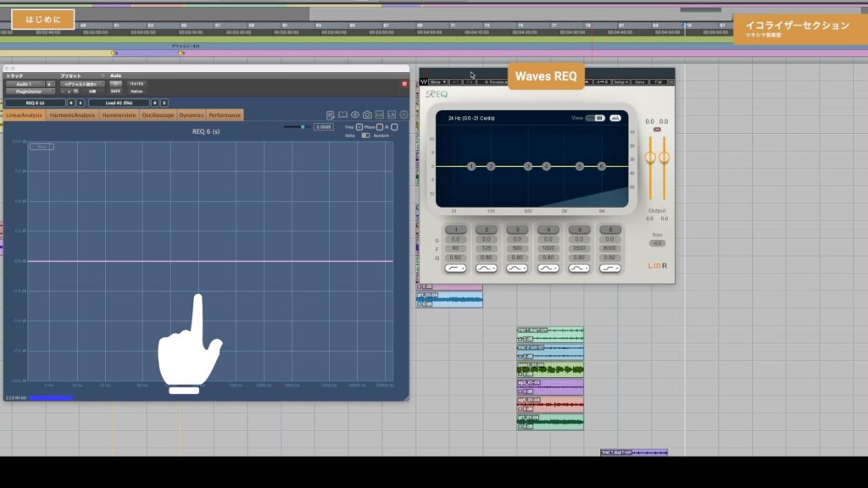
Task: Toggle the spectrum analyzer icon in REQ display
Action: pyautogui.click(x=615, y=118)
